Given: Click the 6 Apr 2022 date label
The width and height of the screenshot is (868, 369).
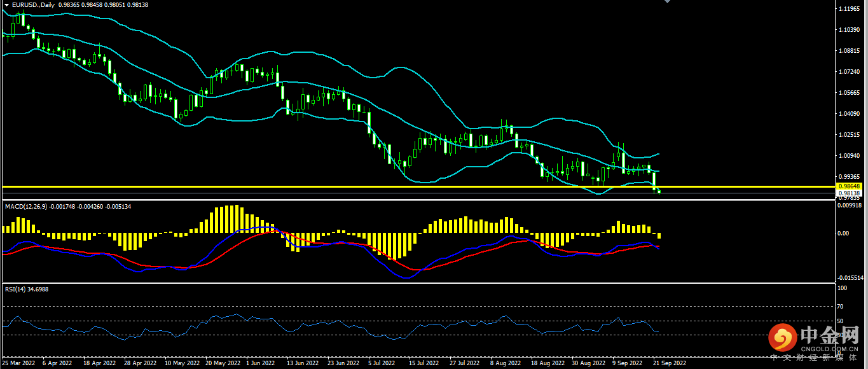Looking at the screenshot, I should pos(57,363).
